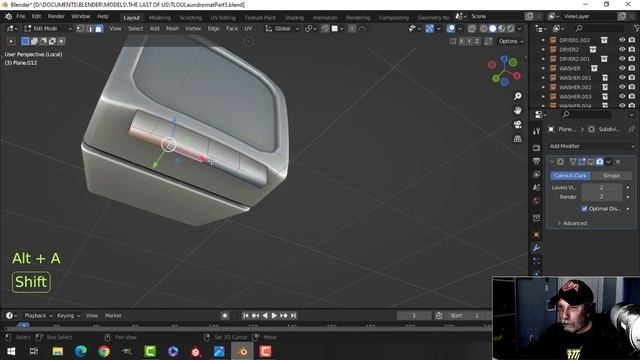
Task: Open the viewport Options dropdown
Action: click(511, 41)
